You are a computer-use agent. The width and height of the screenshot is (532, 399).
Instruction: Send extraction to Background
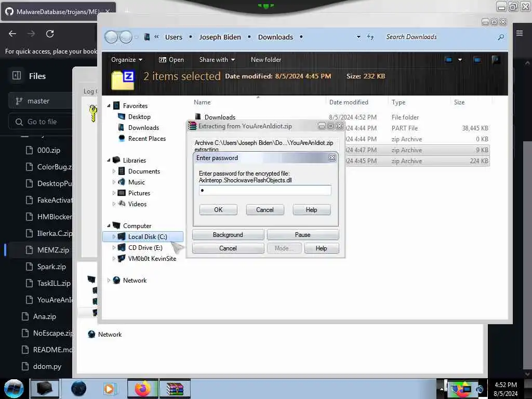click(228, 235)
